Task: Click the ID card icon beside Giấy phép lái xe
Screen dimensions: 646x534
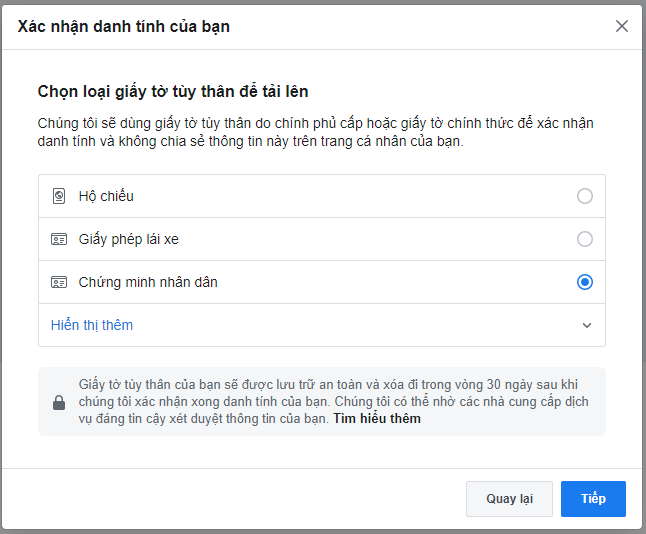Action: click(x=59, y=239)
